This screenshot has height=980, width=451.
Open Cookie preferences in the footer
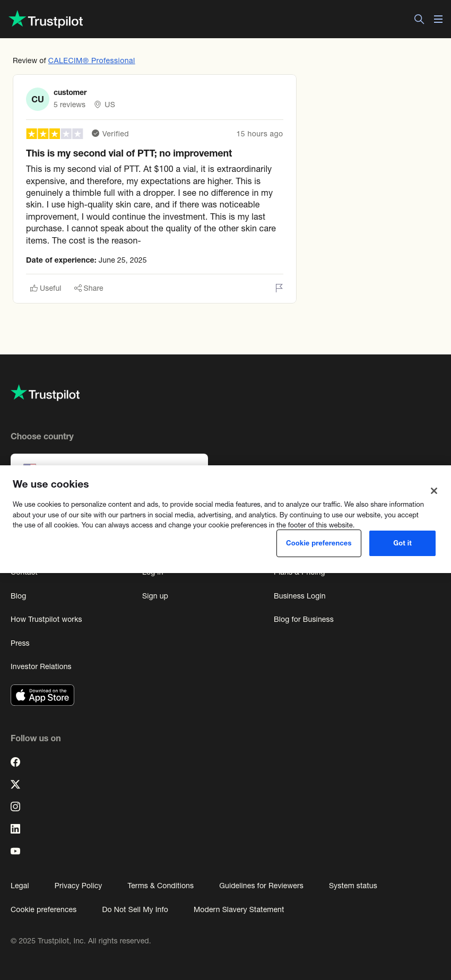point(44,909)
